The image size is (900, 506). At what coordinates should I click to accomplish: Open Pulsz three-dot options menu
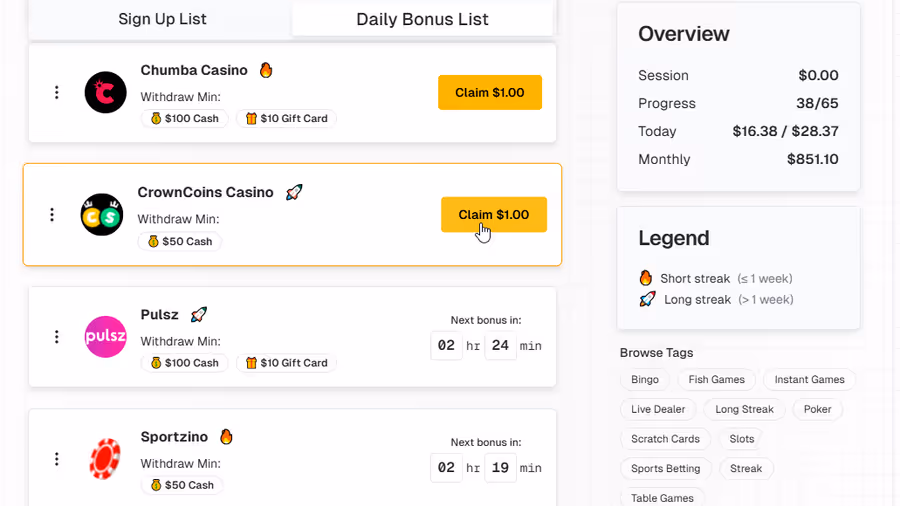coord(57,337)
